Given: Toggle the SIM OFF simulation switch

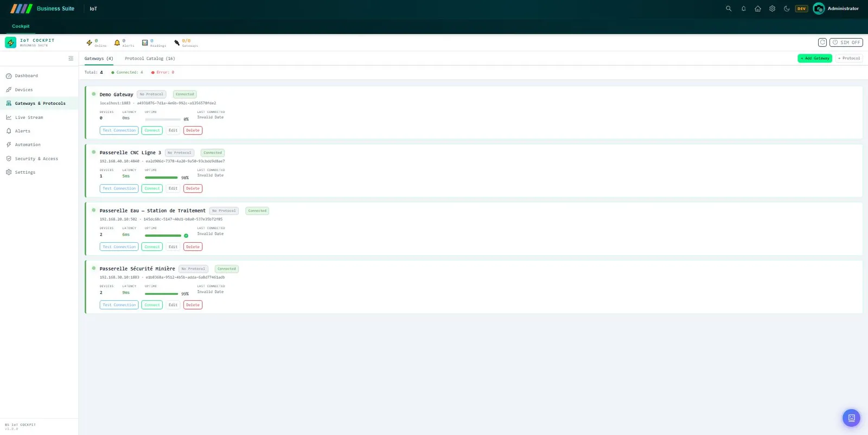Looking at the screenshot, I should point(846,42).
